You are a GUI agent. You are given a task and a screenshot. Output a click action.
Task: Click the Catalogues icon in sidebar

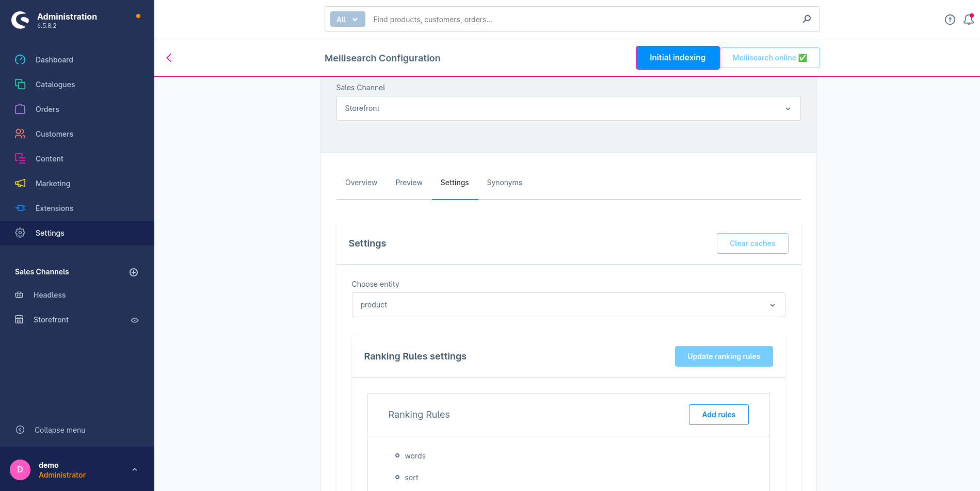[20, 85]
